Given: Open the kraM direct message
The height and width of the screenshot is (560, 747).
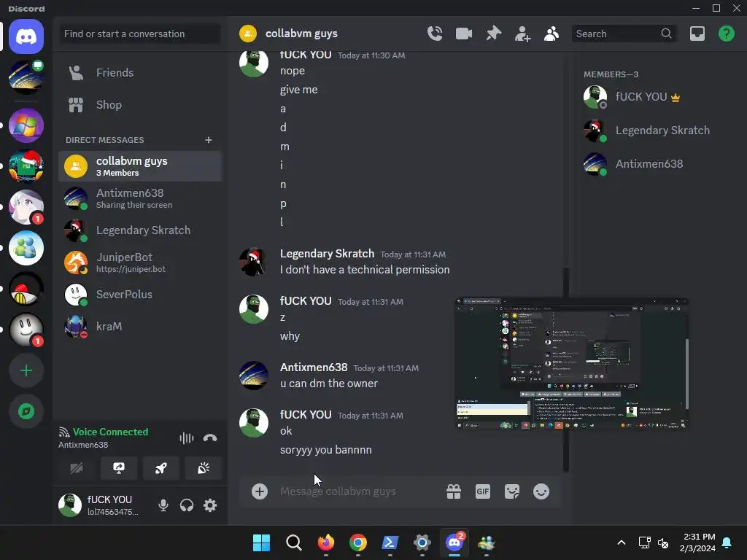Looking at the screenshot, I should click(139, 327).
